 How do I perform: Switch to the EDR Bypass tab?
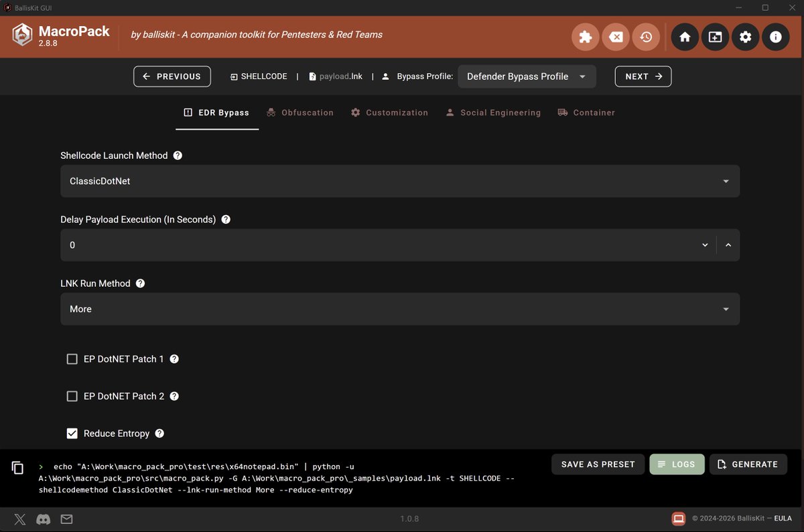tap(217, 113)
